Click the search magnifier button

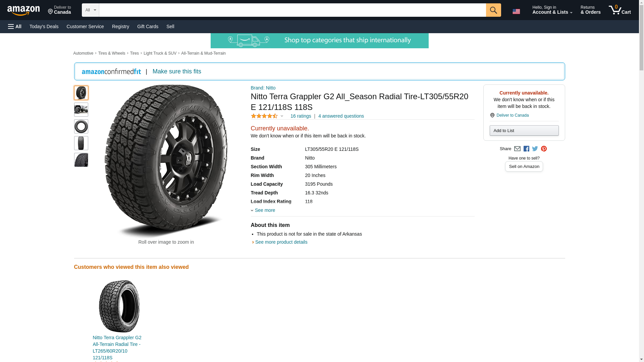click(493, 10)
